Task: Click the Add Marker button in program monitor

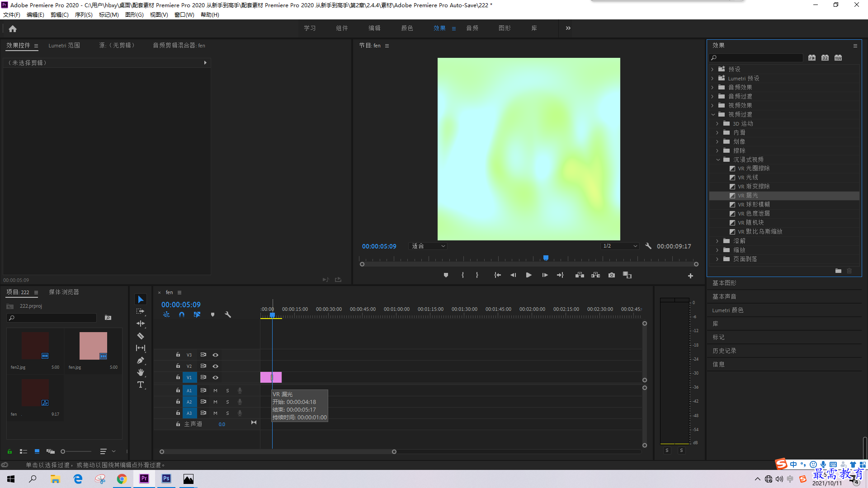Action: pyautogui.click(x=446, y=275)
